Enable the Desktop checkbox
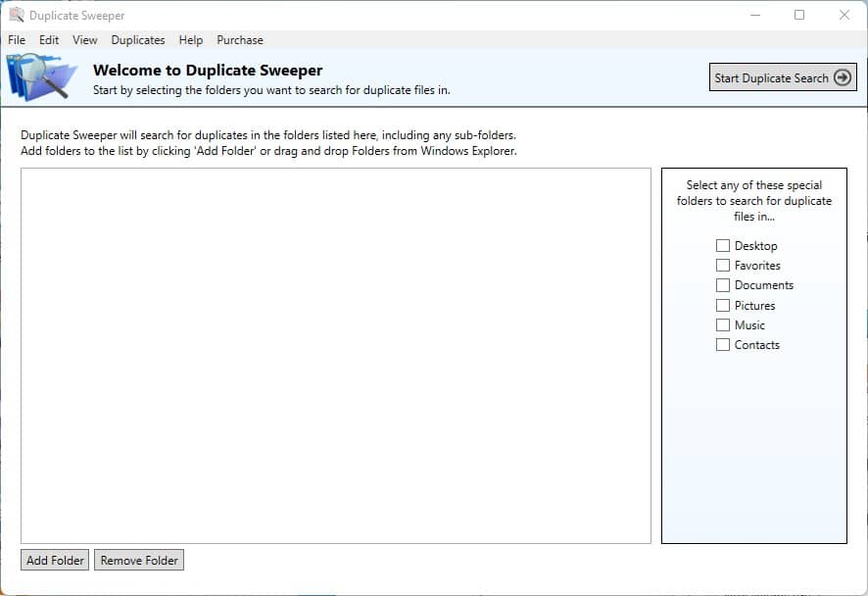This screenshot has height=596, width=868. (723, 245)
